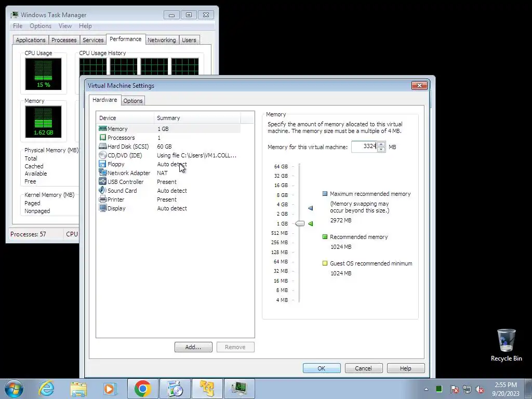
Task: Set memory slider to the 4 GB mark
Action: click(x=299, y=204)
